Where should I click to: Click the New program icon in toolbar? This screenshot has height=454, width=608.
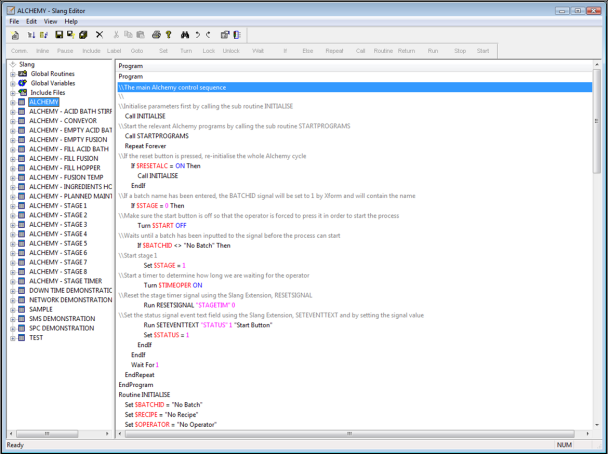pos(15,34)
